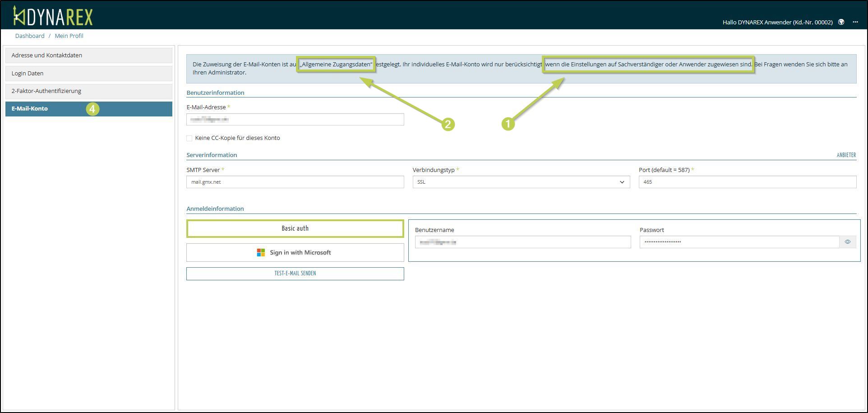Switch to Login Daten section
The width and height of the screenshot is (868, 413).
tap(89, 73)
